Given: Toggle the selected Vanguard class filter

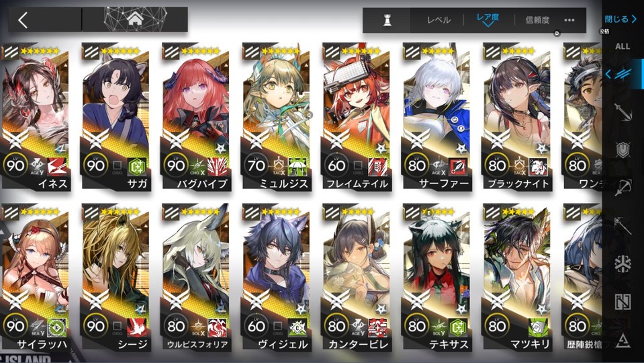Looking at the screenshot, I should point(620,74).
